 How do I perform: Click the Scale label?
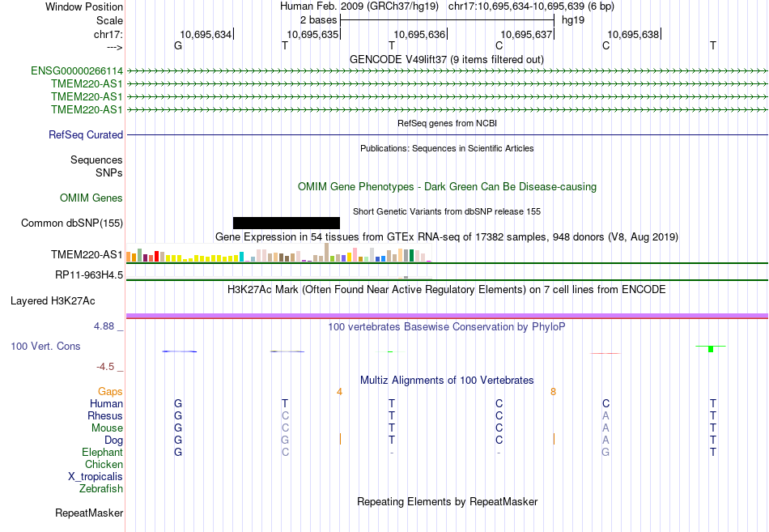[109, 20]
